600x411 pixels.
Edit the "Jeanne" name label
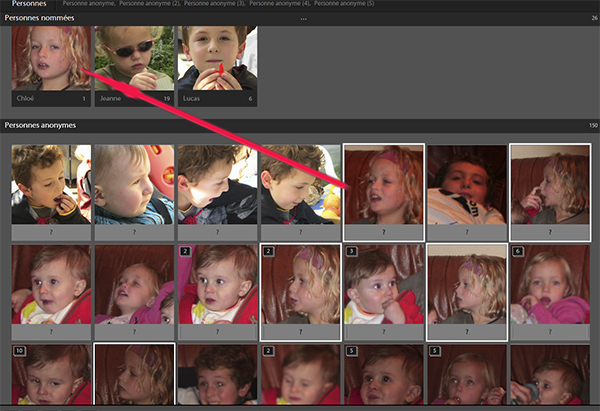[110, 98]
